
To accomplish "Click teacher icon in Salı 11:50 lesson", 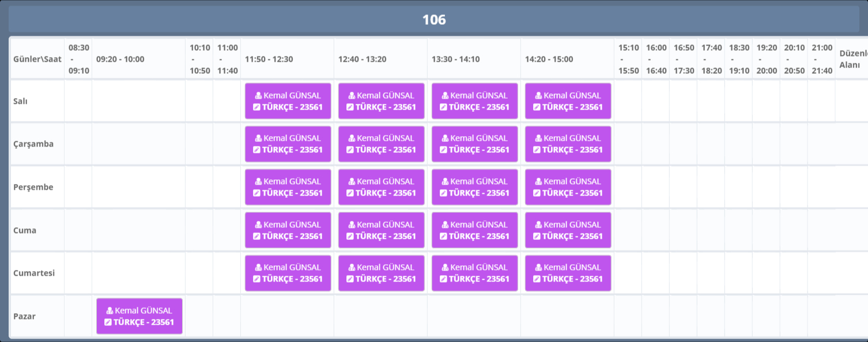I will pyautogui.click(x=259, y=96).
